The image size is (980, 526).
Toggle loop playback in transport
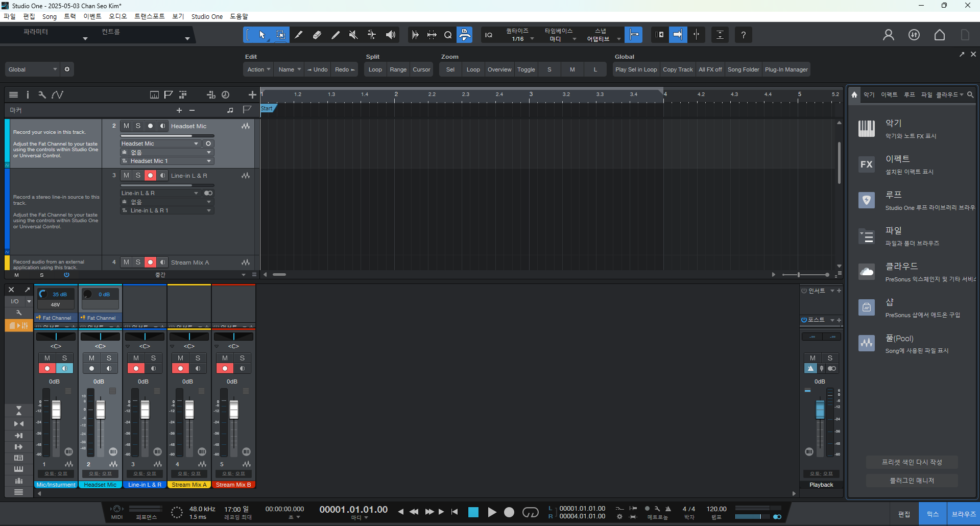[531, 512]
